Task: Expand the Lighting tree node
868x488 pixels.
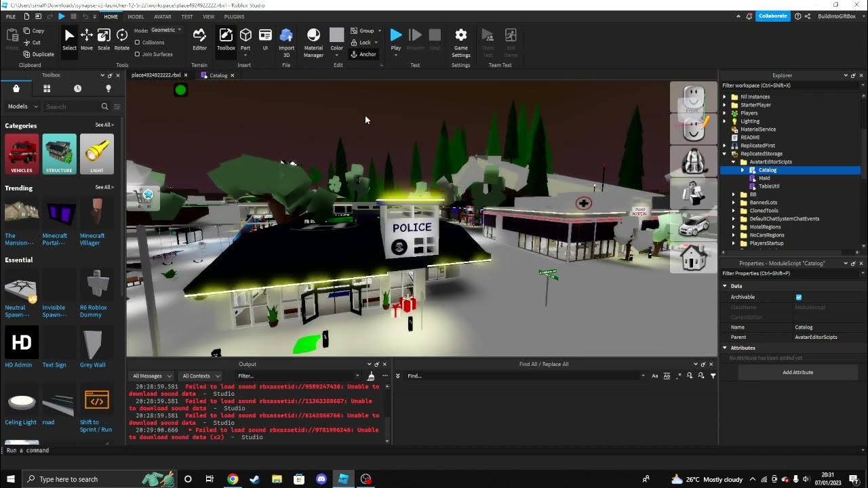Action: click(724, 121)
